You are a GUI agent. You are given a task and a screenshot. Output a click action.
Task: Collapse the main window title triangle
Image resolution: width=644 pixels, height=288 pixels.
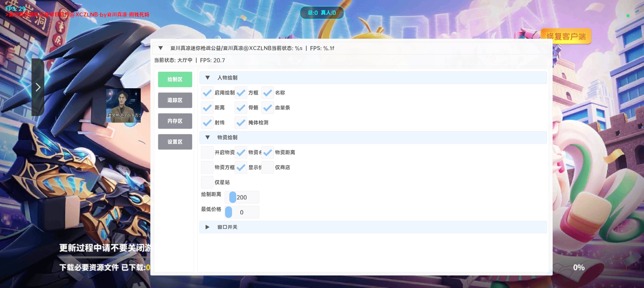[x=160, y=48]
